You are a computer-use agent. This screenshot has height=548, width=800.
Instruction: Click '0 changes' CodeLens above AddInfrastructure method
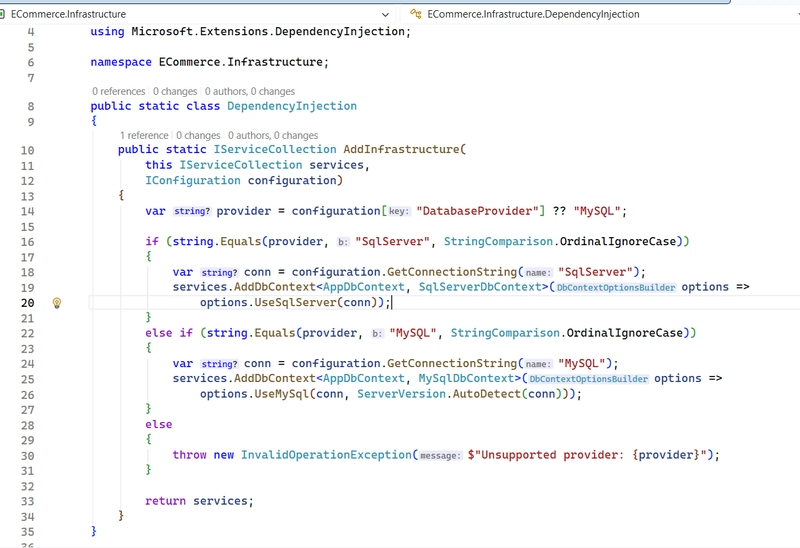coord(198,135)
